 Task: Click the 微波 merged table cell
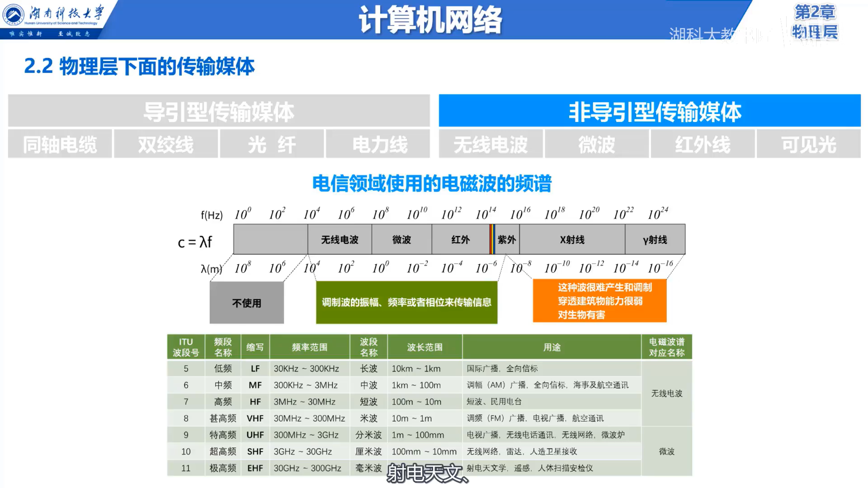(x=667, y=451)
